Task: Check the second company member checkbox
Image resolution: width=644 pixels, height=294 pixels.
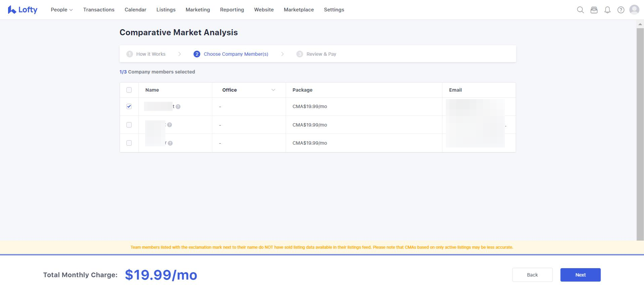Action: tap(129, 125)
